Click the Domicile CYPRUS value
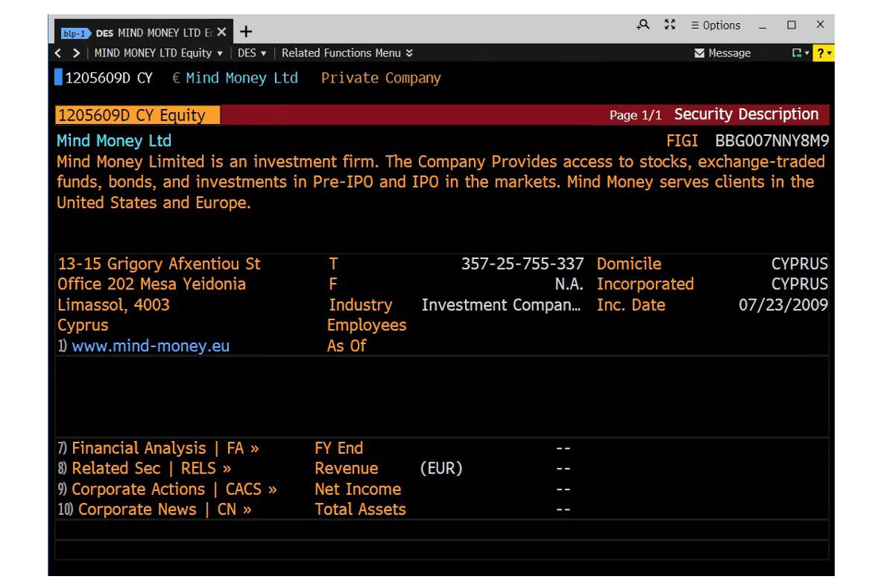Screen dimensions: 884x588 800,264
